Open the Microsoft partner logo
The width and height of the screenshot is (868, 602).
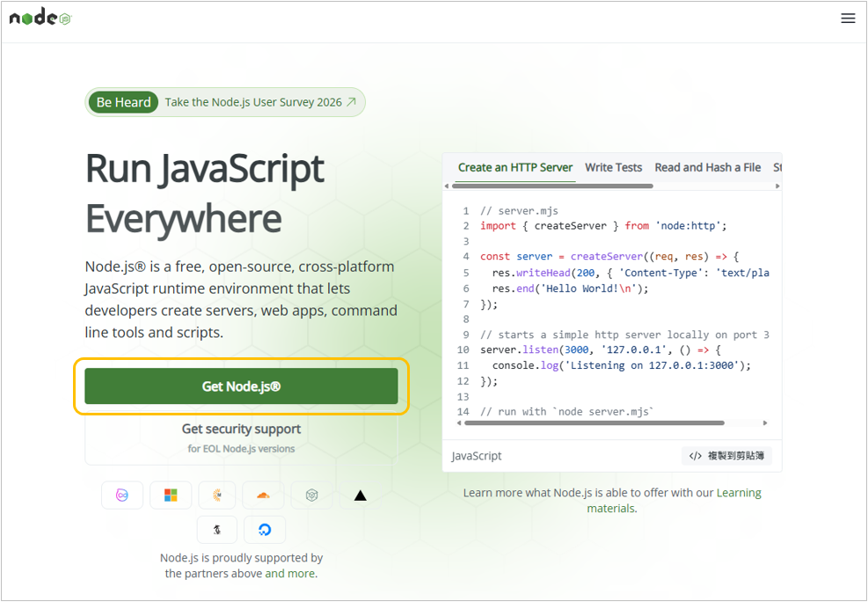click(171, 496)
